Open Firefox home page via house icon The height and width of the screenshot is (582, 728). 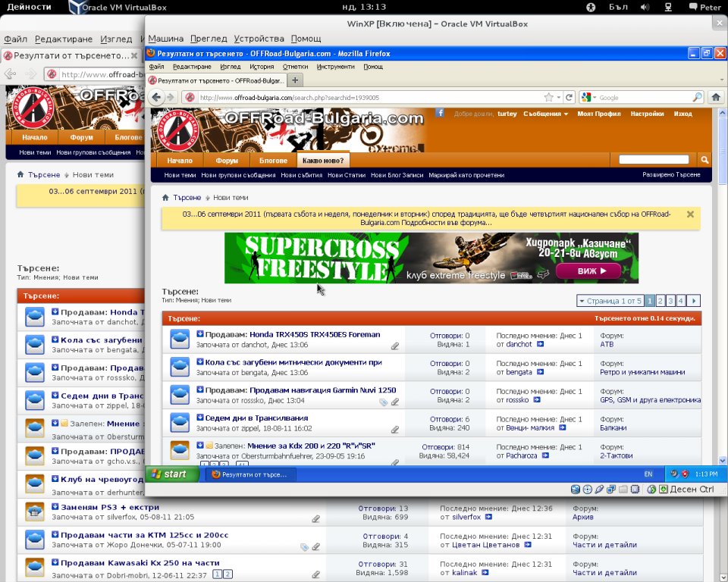tap(716, 97)
